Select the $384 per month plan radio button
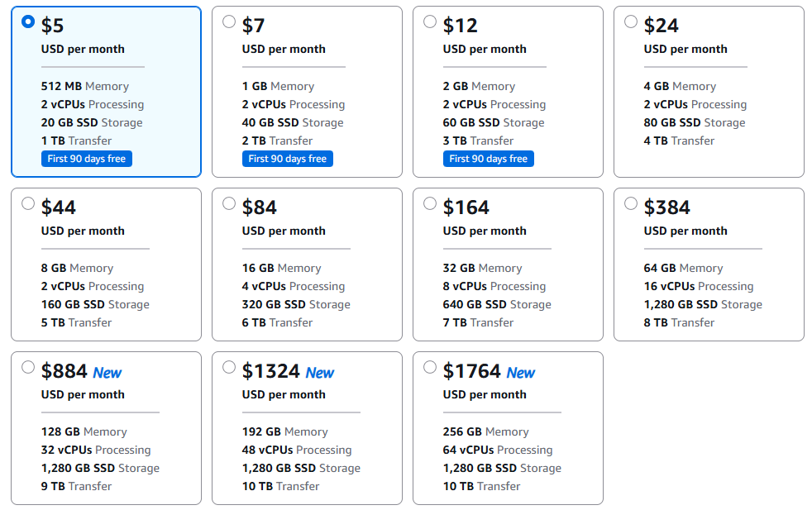Image resolution: width=812 pixels, height=510 pixels. (x=630, y=203)
